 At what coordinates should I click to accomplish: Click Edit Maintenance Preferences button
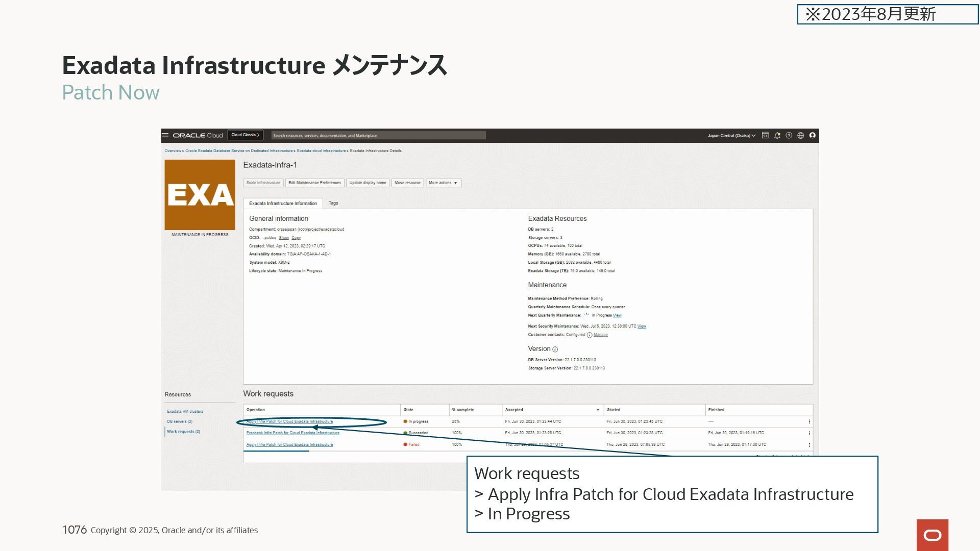click(x=314, y=183)
